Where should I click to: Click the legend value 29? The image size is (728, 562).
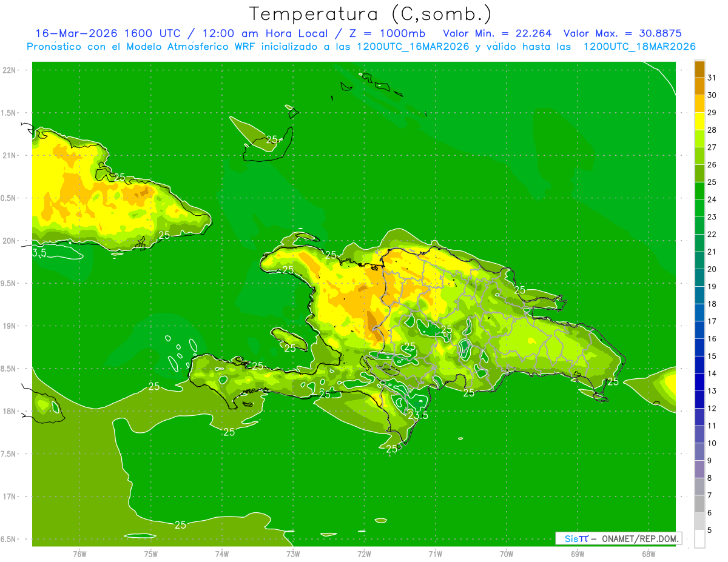point(712,112)
